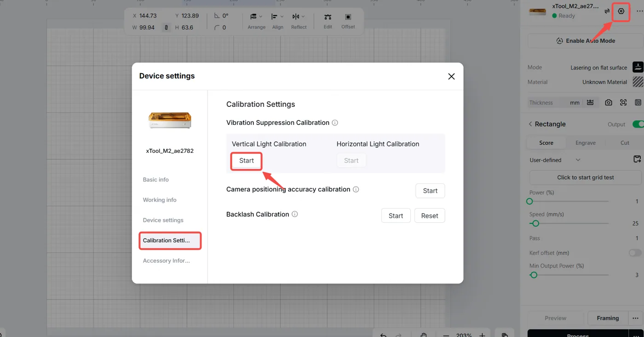
Task: Click the width value 99.94
Action: pyautogui.click(x=147, y=28)
